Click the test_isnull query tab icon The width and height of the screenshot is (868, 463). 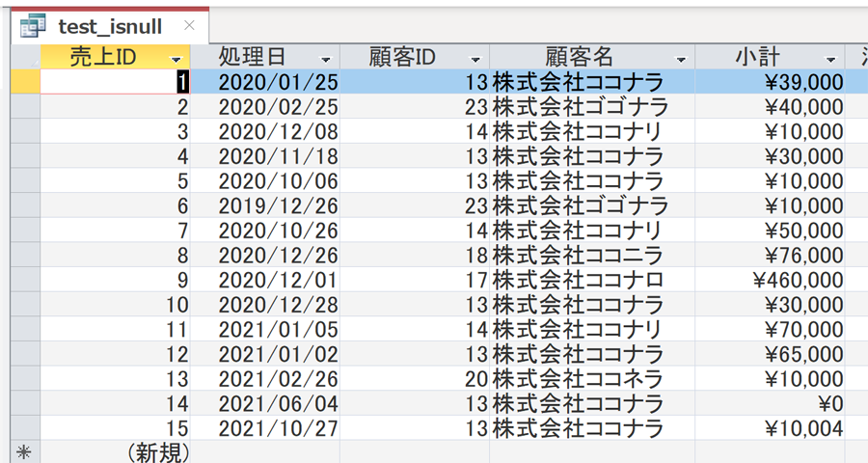pyautogui.click(x=33, y=26)
